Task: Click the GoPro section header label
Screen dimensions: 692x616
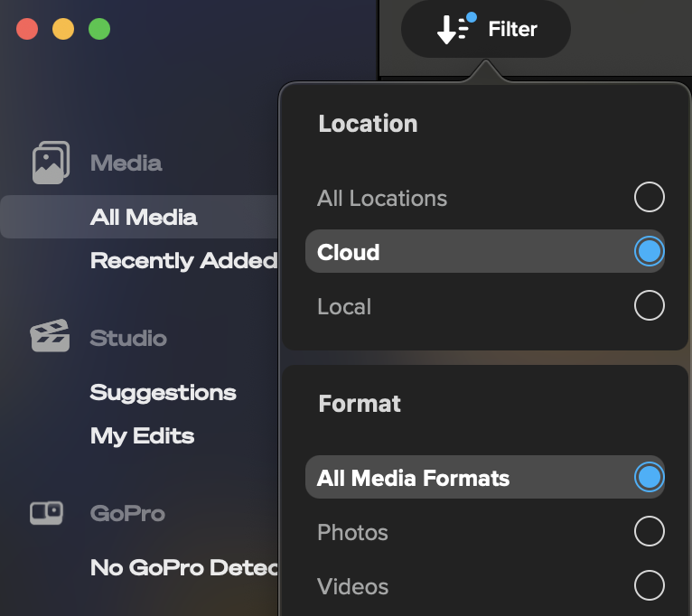Action: click(127, 514)
